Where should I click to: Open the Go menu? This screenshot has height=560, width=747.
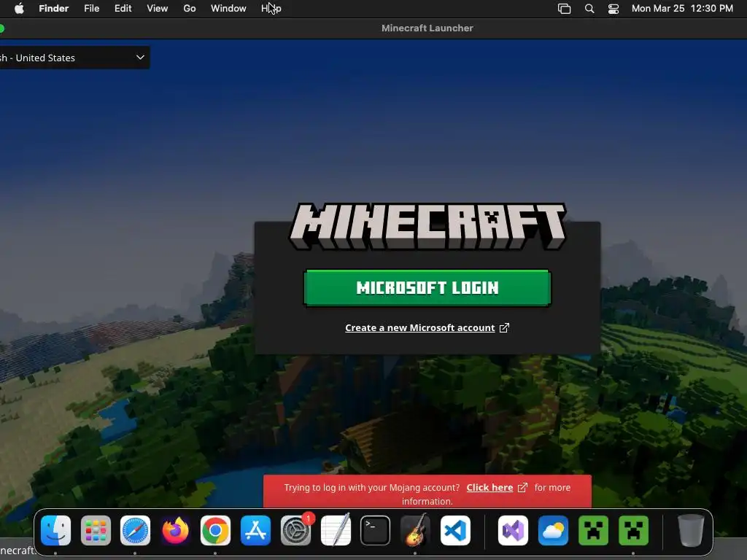coord(190,8)
